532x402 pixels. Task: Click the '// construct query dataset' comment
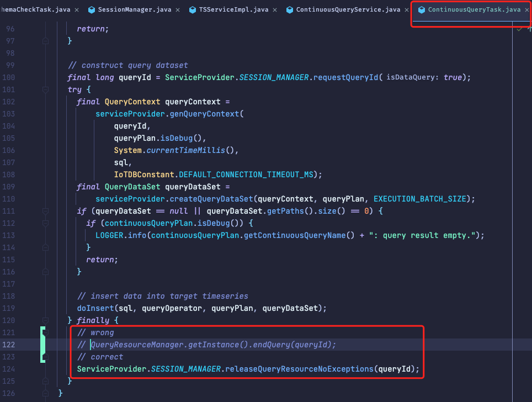coord(128,65)
